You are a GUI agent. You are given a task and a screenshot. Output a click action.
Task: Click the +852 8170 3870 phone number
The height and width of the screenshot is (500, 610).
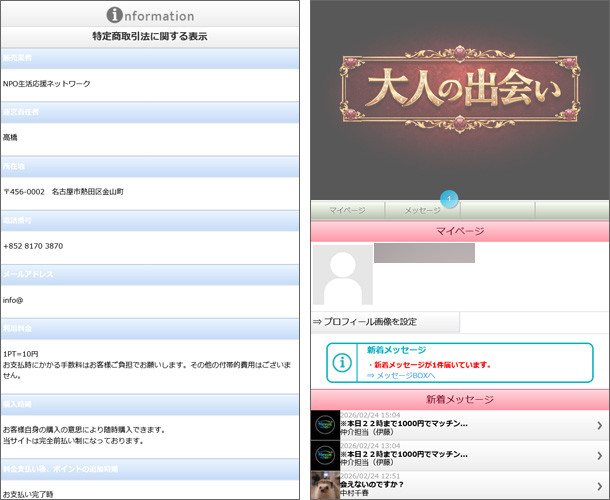pyautogui.click(x=33, y=246)
